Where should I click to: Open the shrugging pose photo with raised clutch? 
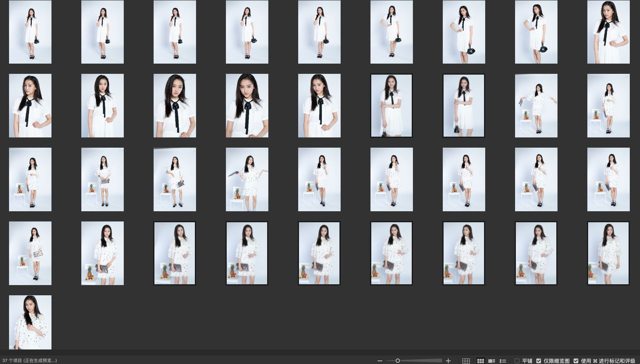click(247, 179)
